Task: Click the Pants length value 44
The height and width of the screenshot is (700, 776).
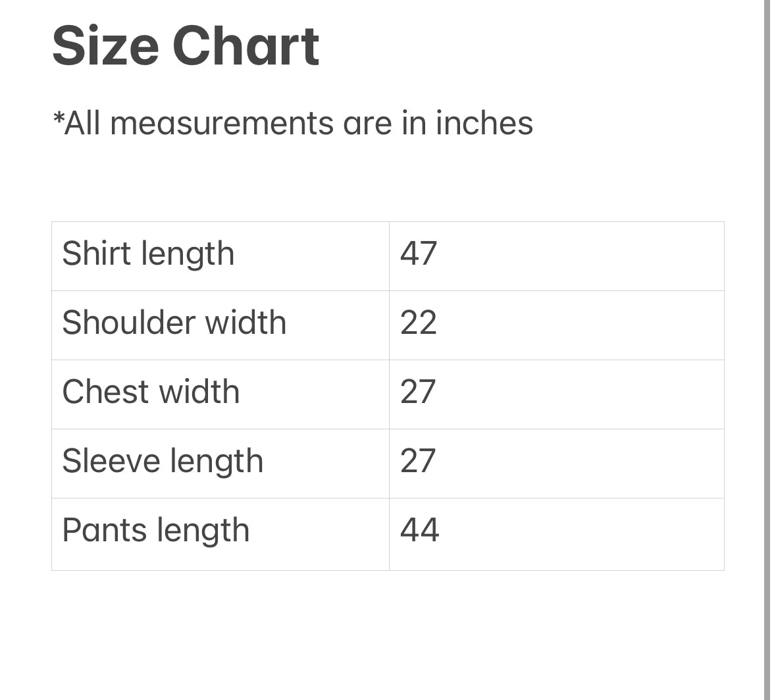Action: click(x=419, y=531)
